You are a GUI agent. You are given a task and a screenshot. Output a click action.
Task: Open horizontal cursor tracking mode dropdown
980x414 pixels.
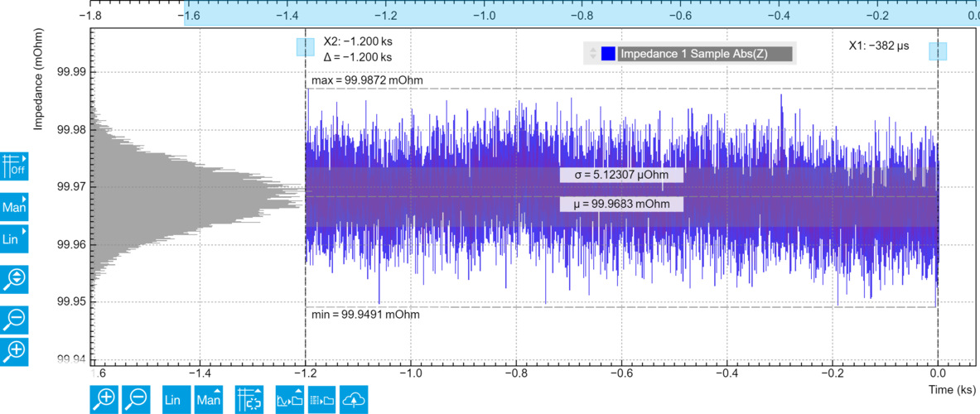[x=249, y=398]
